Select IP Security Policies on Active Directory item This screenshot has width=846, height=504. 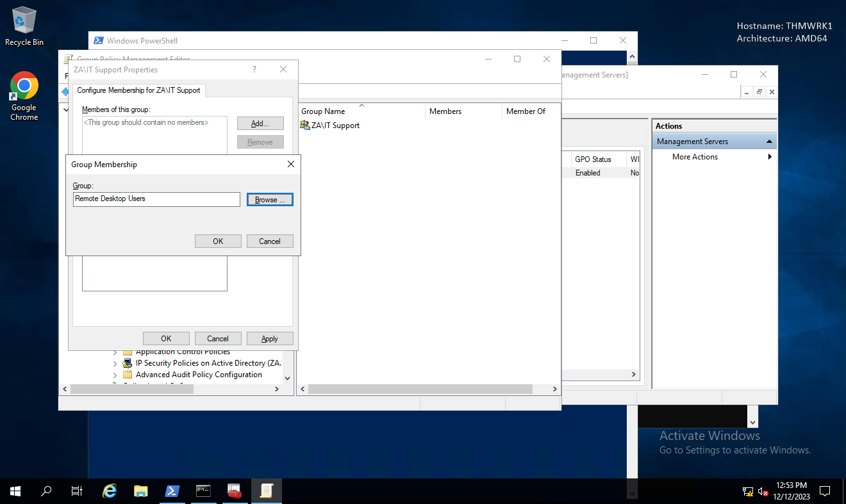[x=208, y=363]
